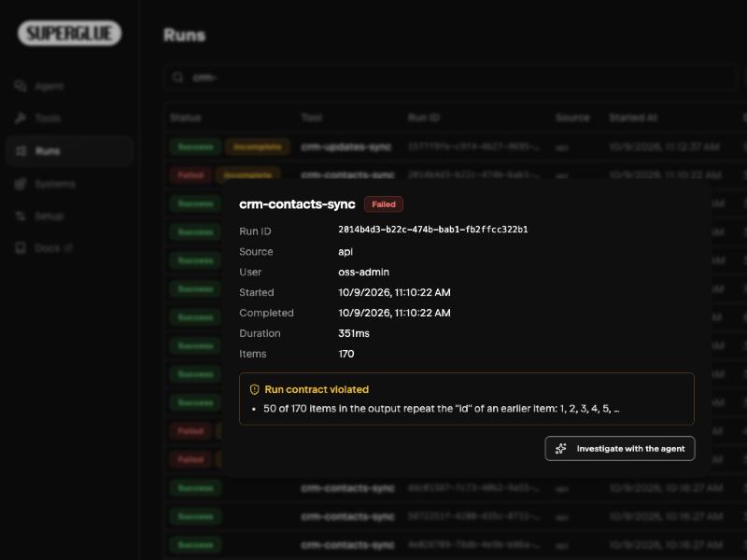Image resolution: width=747 pixels, height=560 pixels.
Task: Click the Runs list icon in sidebar
Action: [x=21, y=151]
